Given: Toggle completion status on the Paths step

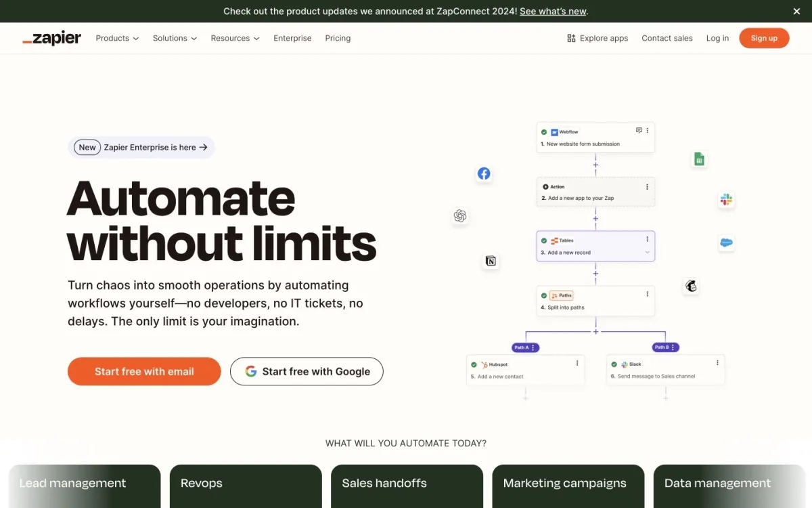Looking at the screenshot, I should click(x=545, y=295).
